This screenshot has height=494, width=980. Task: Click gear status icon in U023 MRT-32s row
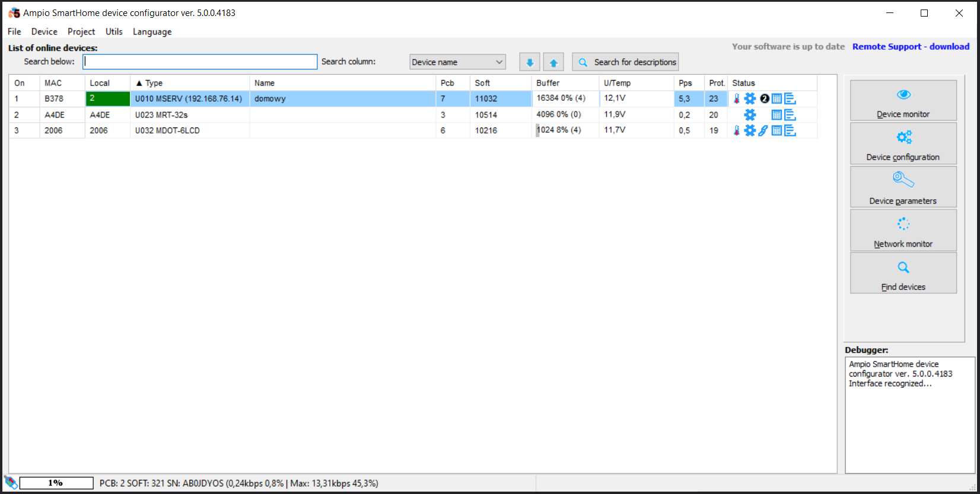pyautogui.click(x=750, y=114)
